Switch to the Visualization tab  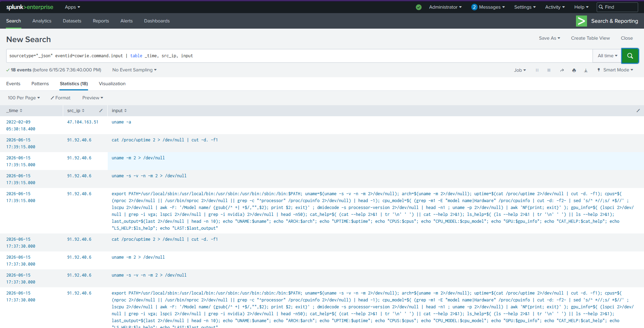pos(112,84)
